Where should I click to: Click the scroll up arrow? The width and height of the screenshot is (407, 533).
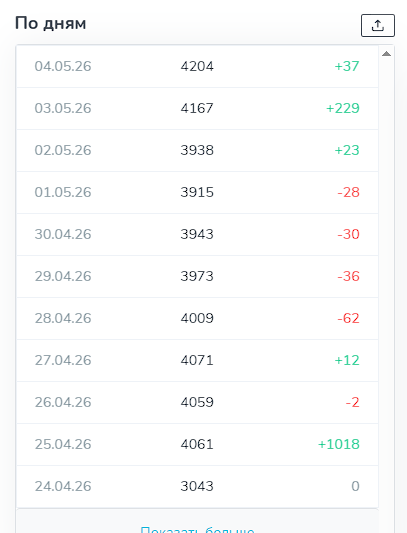click(x=386, y=54)
